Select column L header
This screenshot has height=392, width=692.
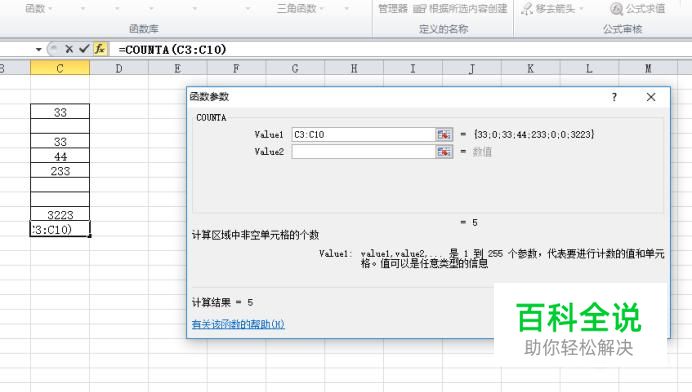coord(589,68)
